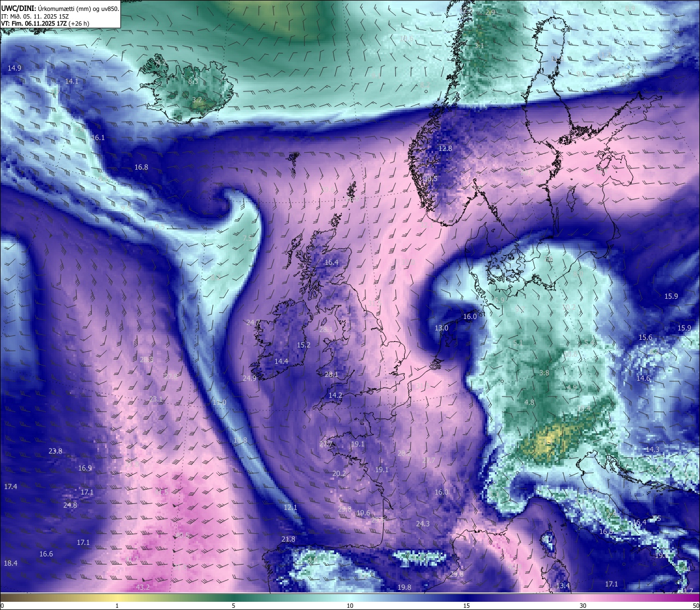
Task: Click the 20.2 value over Brittany
Action: (x=339, y=473)
